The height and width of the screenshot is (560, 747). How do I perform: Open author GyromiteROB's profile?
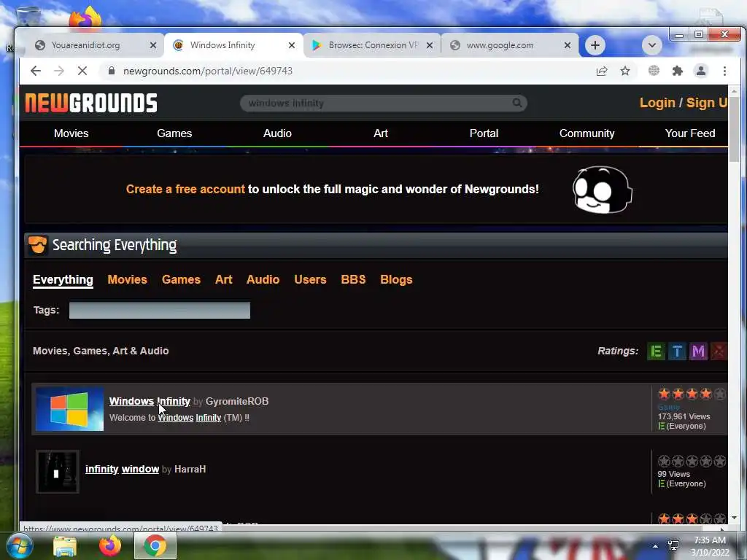coord(237,402)
